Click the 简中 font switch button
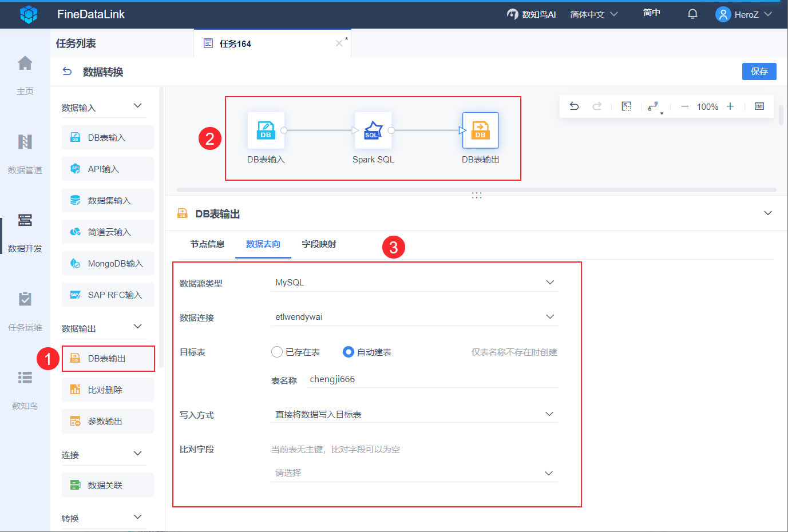788x532 pixels. [652, 13]
